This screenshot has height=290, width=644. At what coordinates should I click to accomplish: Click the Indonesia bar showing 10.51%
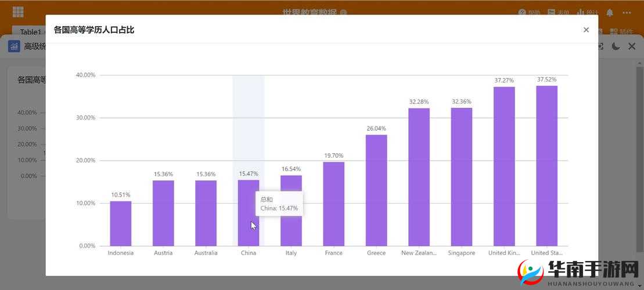(121, 223)
